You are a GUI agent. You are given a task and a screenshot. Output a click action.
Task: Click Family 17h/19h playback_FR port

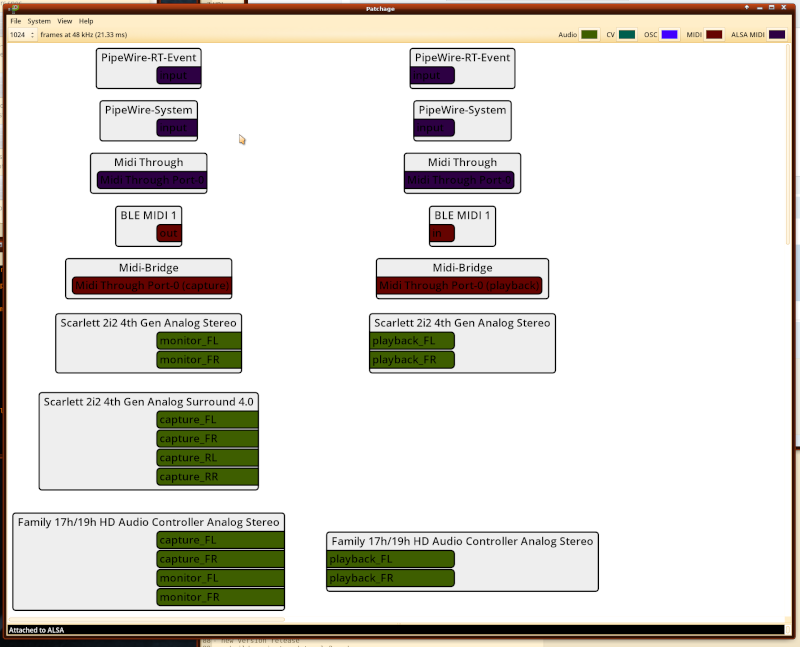point(390,578)
